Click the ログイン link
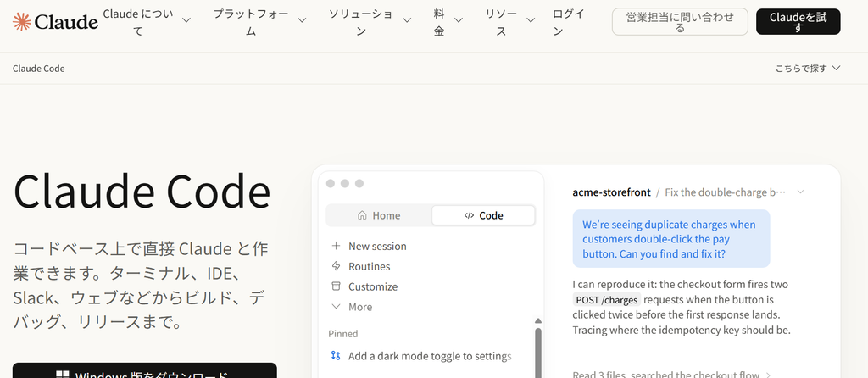Screen dimensions: 868x378 [568, 22]
